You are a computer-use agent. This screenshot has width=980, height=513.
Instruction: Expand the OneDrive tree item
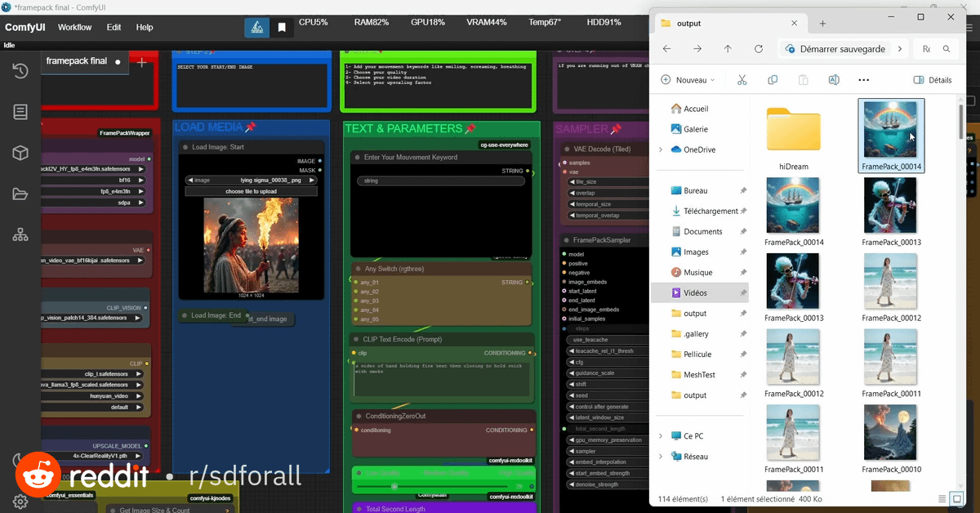click(x=661, y=149)
